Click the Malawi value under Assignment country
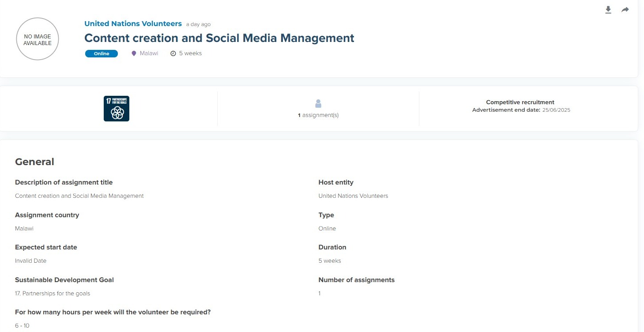 click(x=24, y=229)
